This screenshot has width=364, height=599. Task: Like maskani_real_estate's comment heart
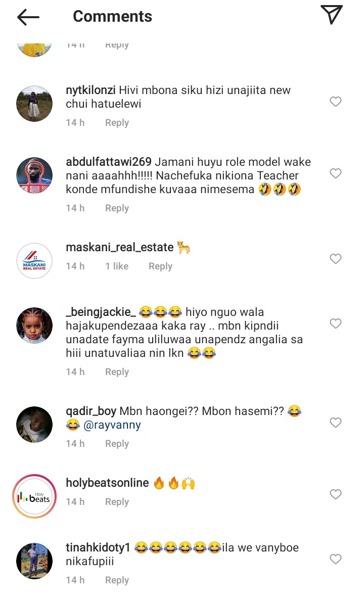(x=335, y=259)
